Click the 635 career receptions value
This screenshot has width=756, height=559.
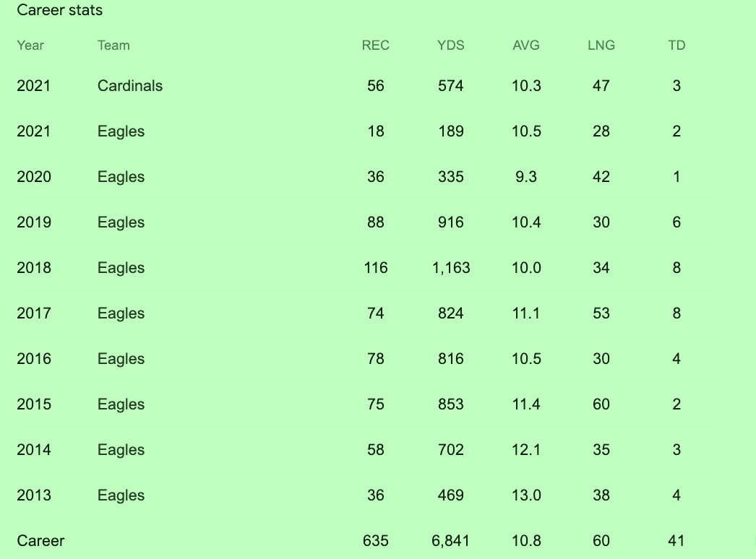pos(376,541)
